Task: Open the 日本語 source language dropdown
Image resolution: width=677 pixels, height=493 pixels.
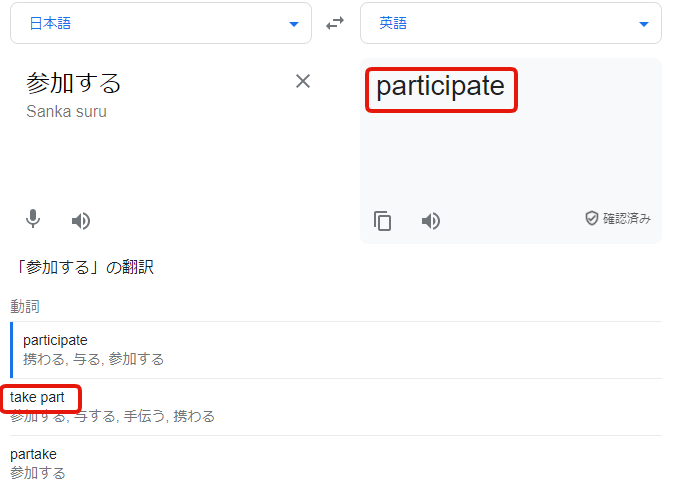Action: coord(161,23)
